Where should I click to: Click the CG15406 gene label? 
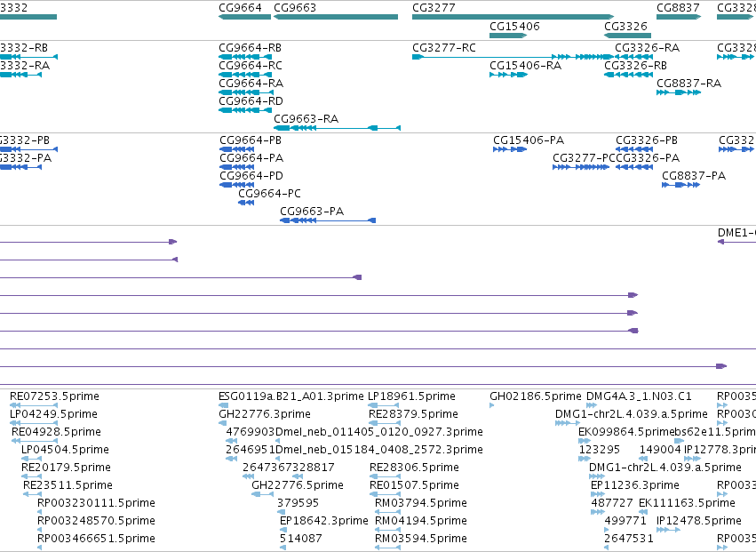(514, 26)
